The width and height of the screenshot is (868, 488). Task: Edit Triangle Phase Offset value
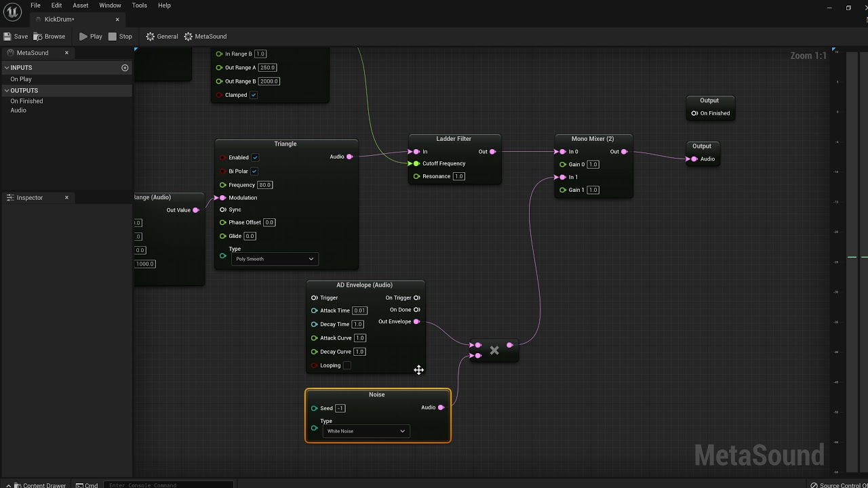pyautogui.click(x=269, y=222)
